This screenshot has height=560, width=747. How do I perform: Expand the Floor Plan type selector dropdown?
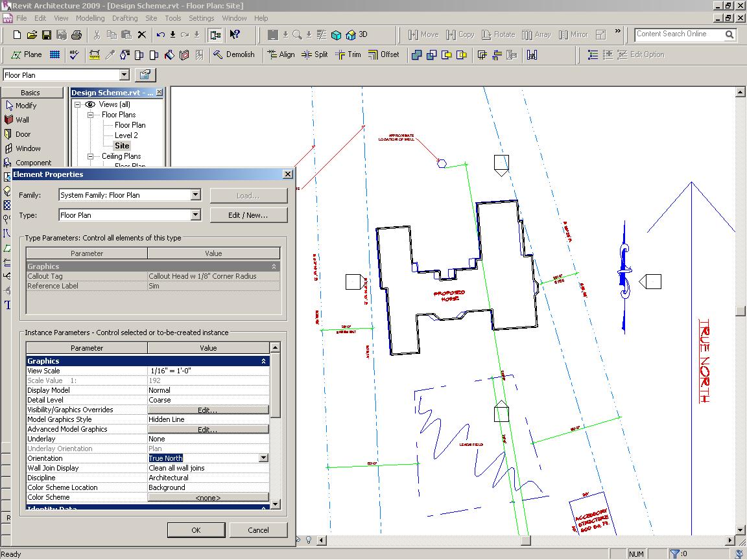[x=124, y=75]
